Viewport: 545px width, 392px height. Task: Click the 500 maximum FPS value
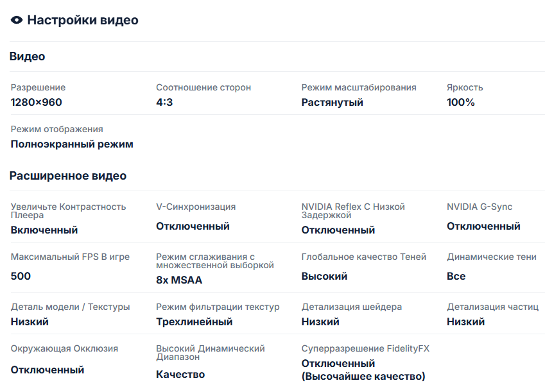click(21, 277)
